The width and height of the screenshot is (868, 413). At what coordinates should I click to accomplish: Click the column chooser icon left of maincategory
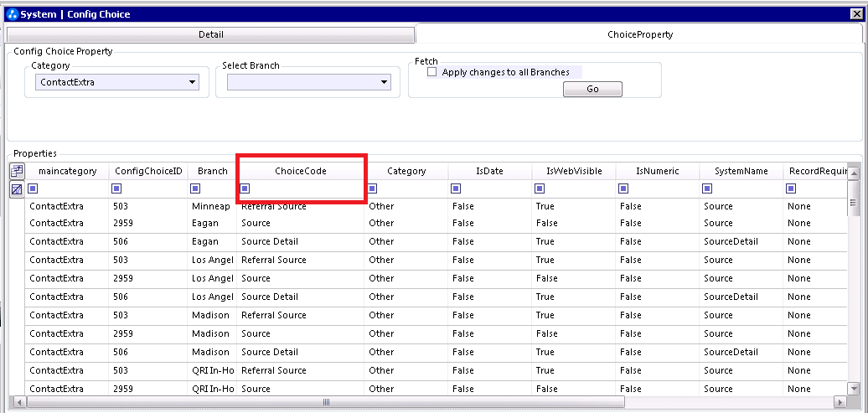pos(17,171)
